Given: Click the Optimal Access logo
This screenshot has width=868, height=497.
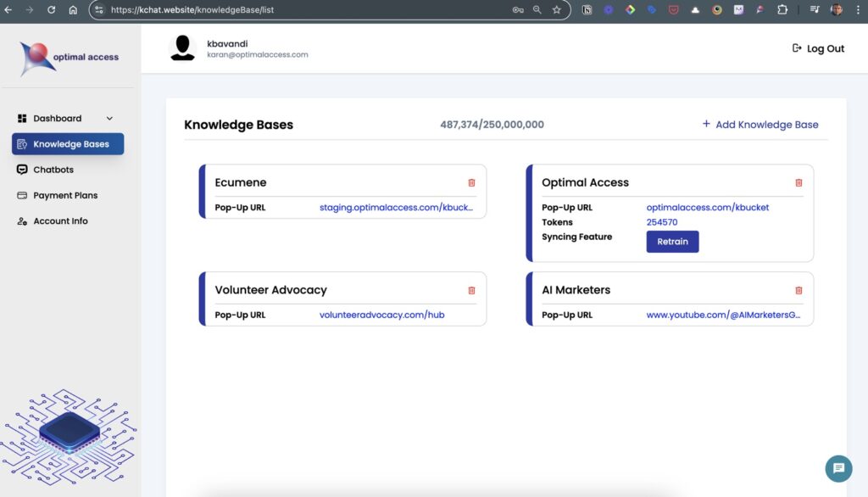Looking at the screenshot, I should [69, 59].
